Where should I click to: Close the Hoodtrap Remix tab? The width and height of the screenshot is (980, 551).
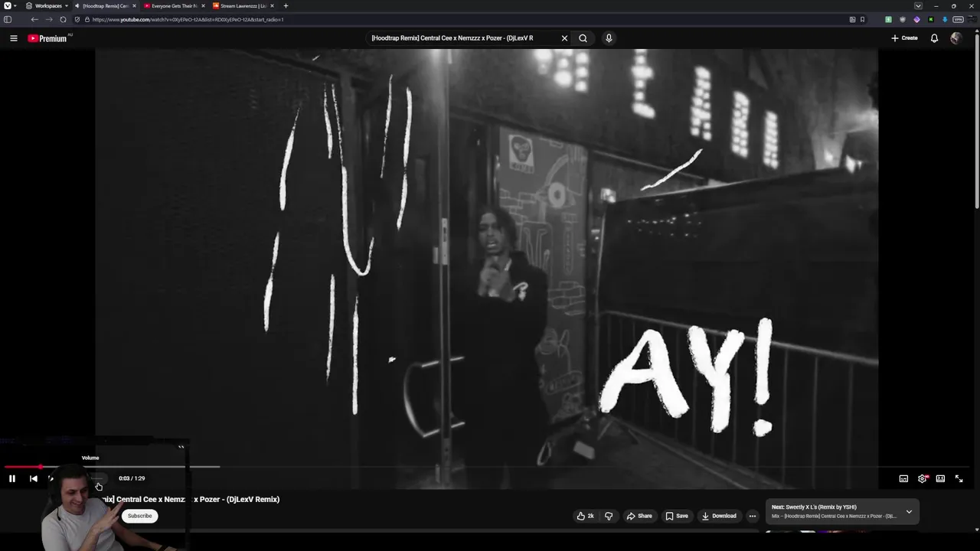pos(135,5)
